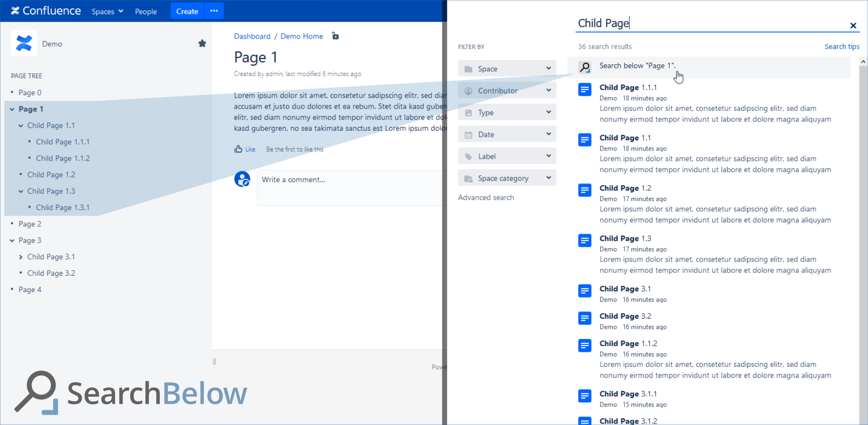Collapse the Child Page 1.3 tree node
868x425 pixels.
tap(21, 191)
